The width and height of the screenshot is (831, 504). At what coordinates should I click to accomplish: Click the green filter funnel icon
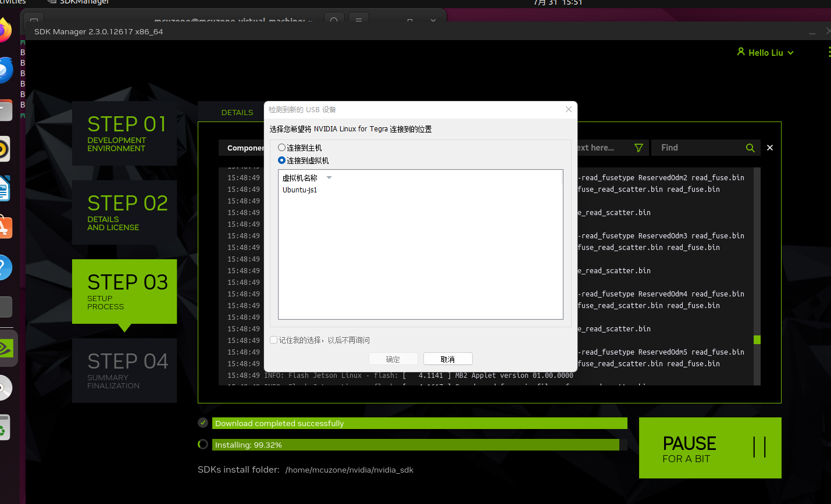[x=639, y=148]
